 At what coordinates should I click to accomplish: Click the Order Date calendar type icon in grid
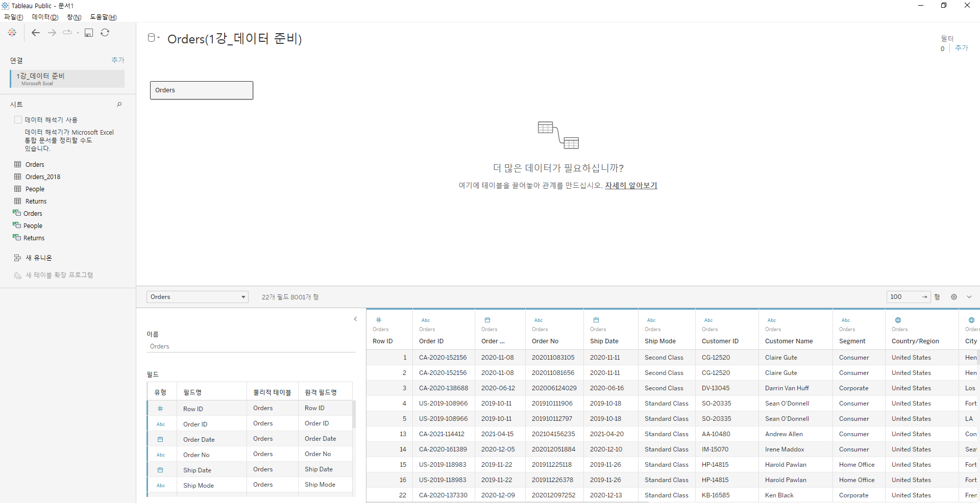coord(487,320)
